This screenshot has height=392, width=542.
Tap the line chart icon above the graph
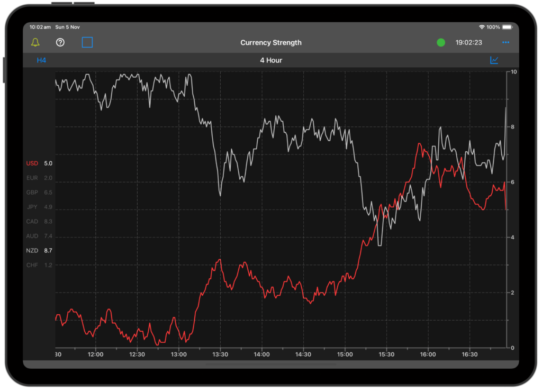[x=494, y=60]
